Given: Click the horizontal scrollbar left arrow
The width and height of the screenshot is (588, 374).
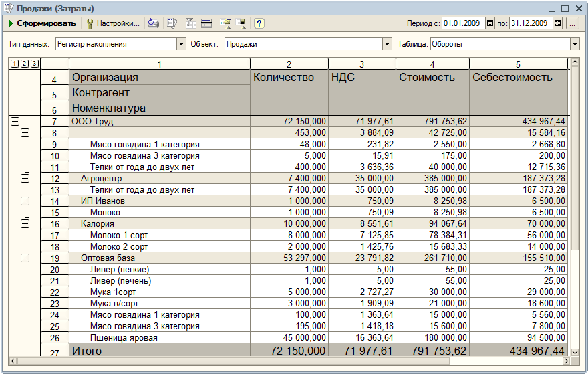Looking at the screenshot, I should (13, 361).
